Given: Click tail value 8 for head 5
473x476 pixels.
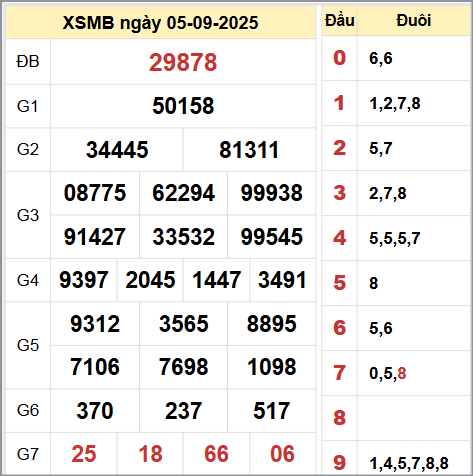Looking at the screenshot, I should coord(374,283).
